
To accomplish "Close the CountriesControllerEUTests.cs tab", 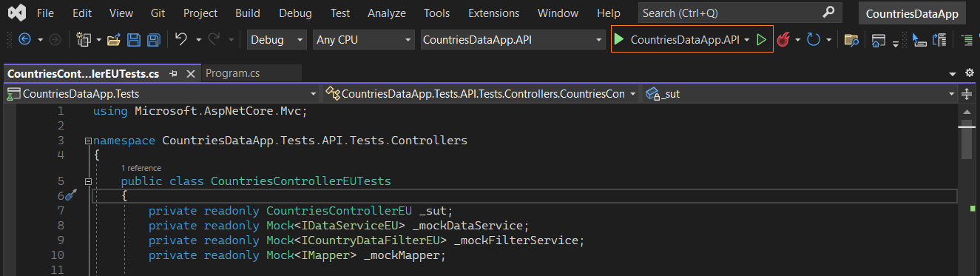I will (x=191, y=73).
